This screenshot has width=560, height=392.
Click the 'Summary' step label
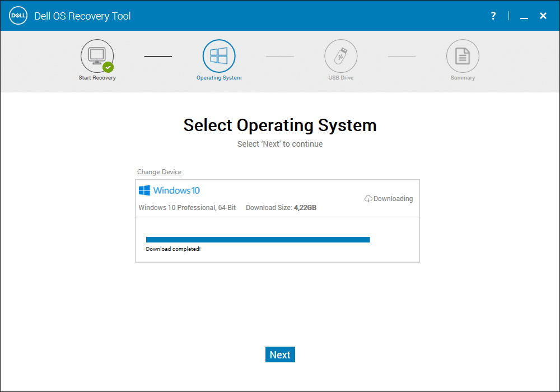pos(463,77)
